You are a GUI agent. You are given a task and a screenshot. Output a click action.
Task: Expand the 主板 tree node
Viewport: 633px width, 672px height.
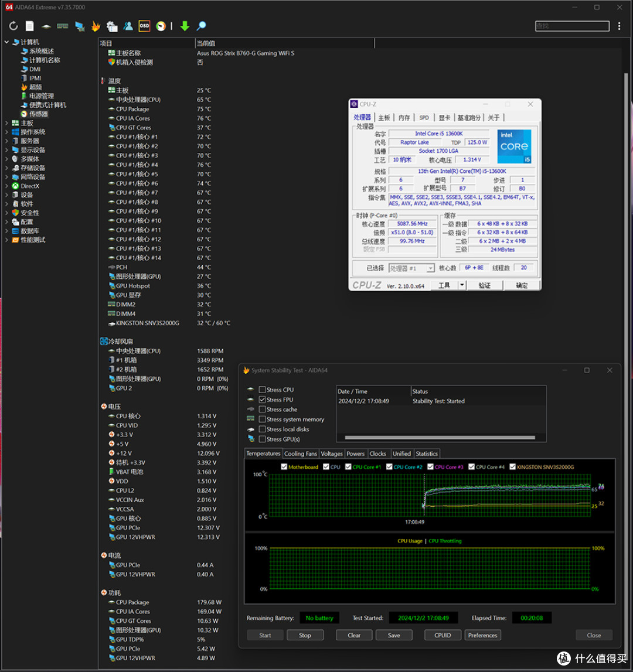tap(6, 123)
